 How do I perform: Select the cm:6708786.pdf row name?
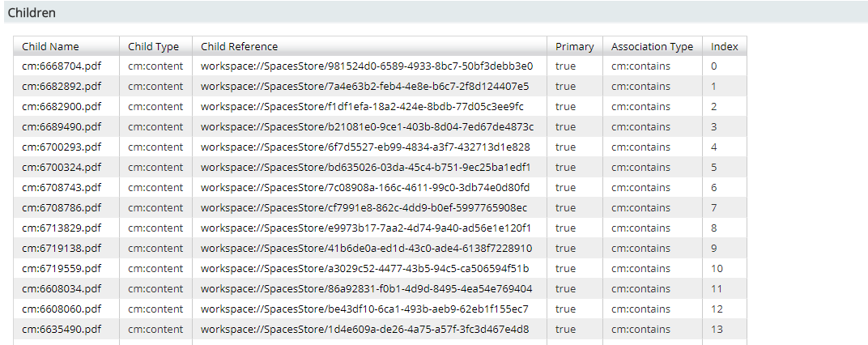pos(62,207)
